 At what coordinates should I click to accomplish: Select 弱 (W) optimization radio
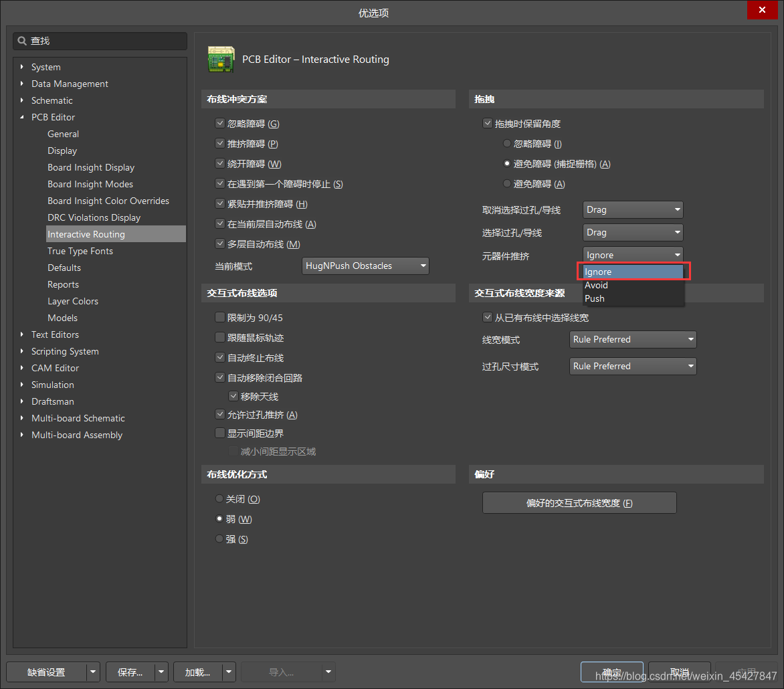point(219,518)
